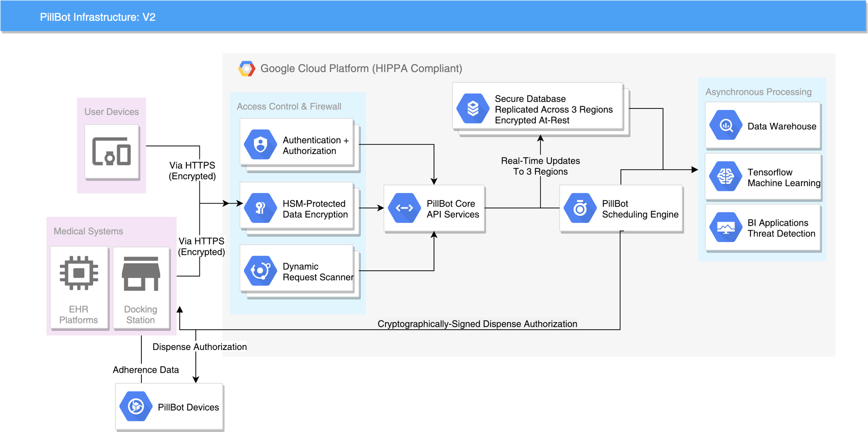Click the Scheduling Engine timer icon
This screenshot has width=868, height=432.
(580, 208)
